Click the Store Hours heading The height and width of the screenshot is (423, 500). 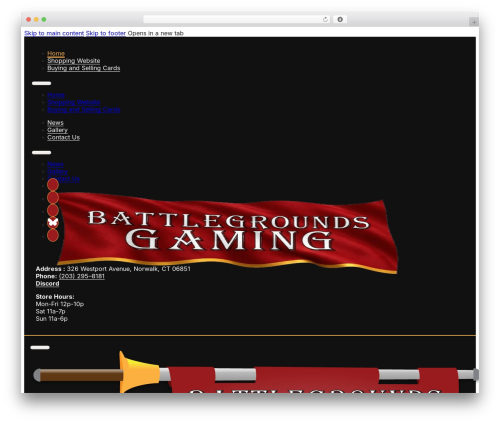[x=55, y=297]
